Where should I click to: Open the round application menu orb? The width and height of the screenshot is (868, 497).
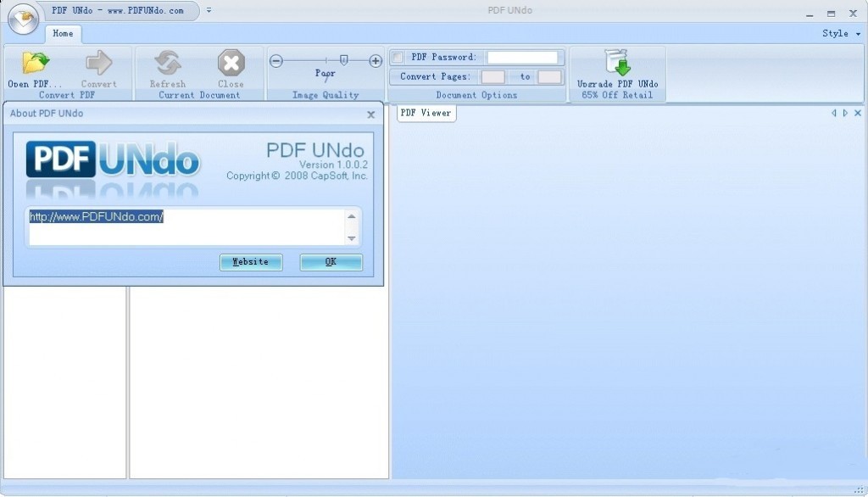point(23,19)
